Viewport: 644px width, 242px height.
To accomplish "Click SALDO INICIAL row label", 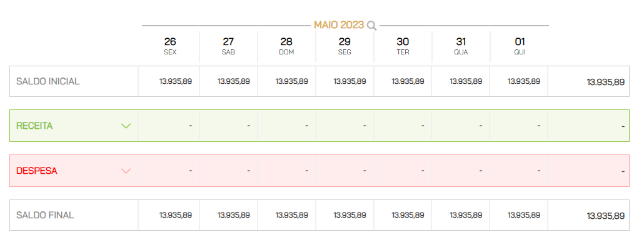I will tap(48, 81).
